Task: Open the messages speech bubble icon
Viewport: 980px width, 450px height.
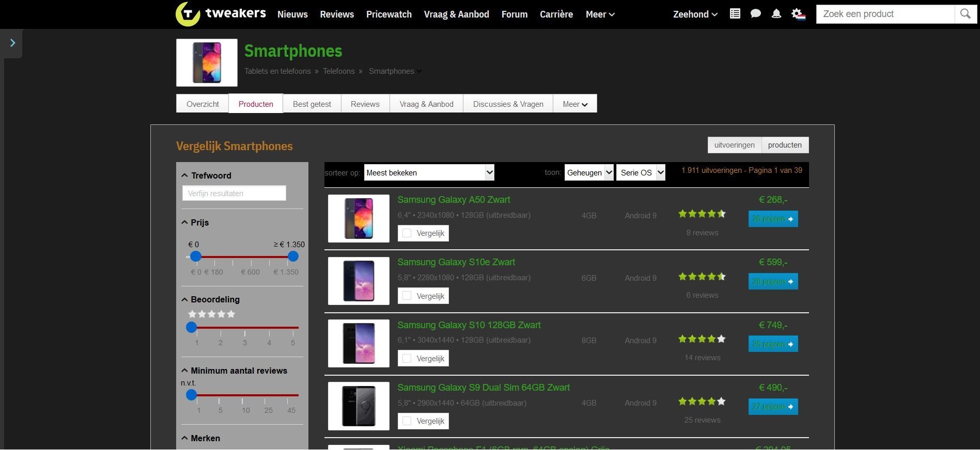Action: pyautogui.click(x=755, y=14)
